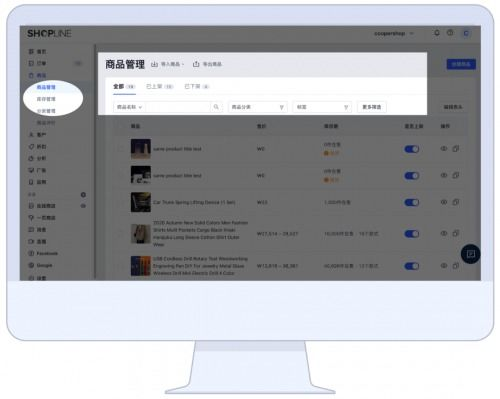Open the Facebook channel in sidebar
Image resolution: width=500 pixels, height=399 pixels.
click(x=43, y=253)
